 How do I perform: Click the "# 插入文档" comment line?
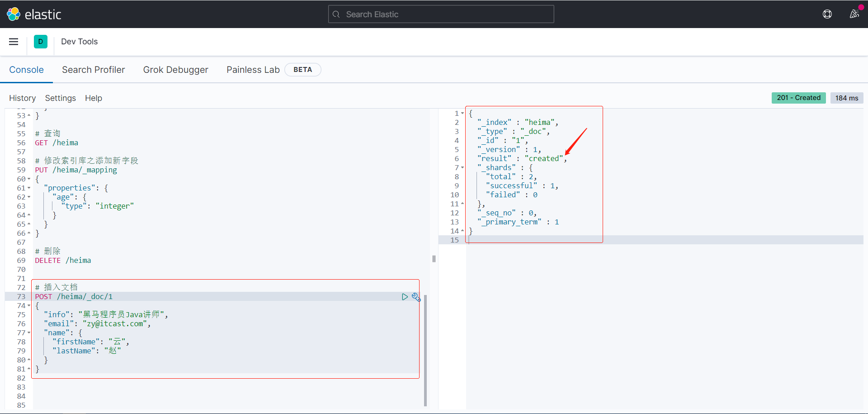coord(56,288)
